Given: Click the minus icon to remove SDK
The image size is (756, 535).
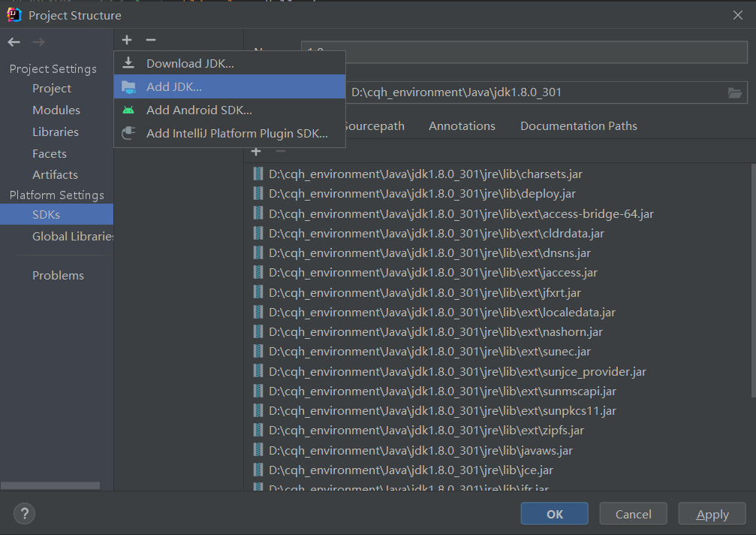Looking at the screenshot, I should pos(151,40).
